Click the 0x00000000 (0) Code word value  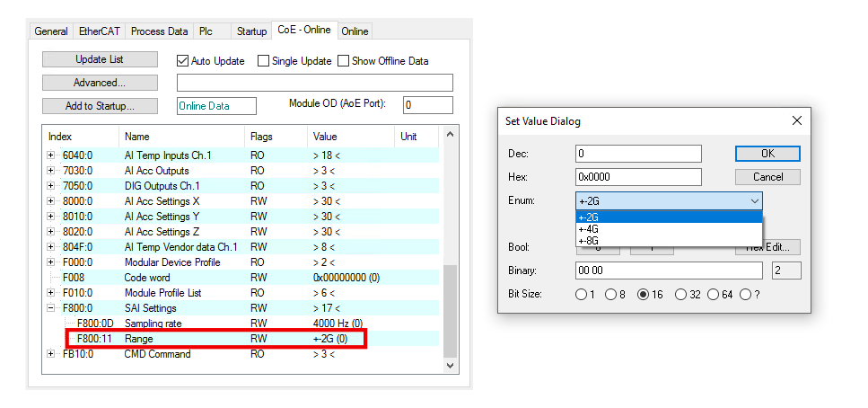pos(346,278)
